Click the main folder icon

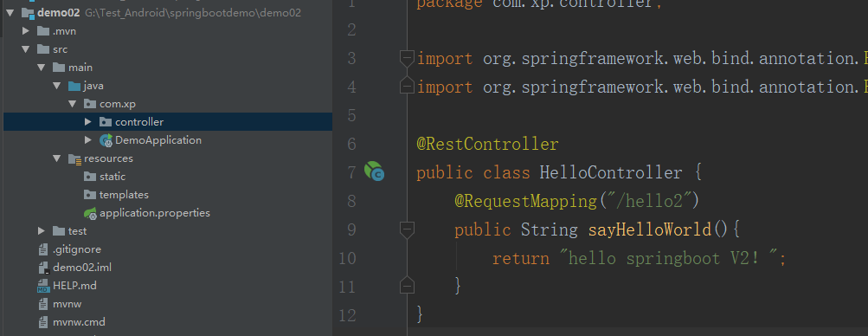[x=59, y=68]
